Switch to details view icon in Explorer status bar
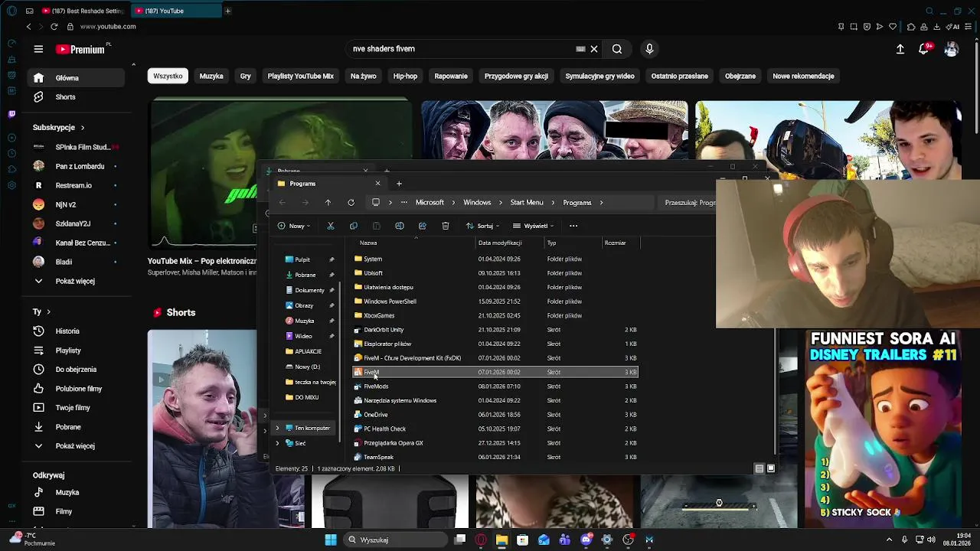The image size is (980, 551). coord(759,468)
